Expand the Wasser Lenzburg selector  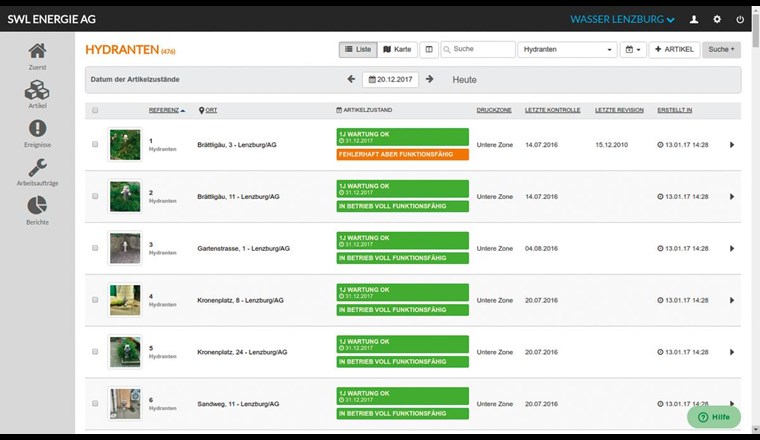pos(622,19)
